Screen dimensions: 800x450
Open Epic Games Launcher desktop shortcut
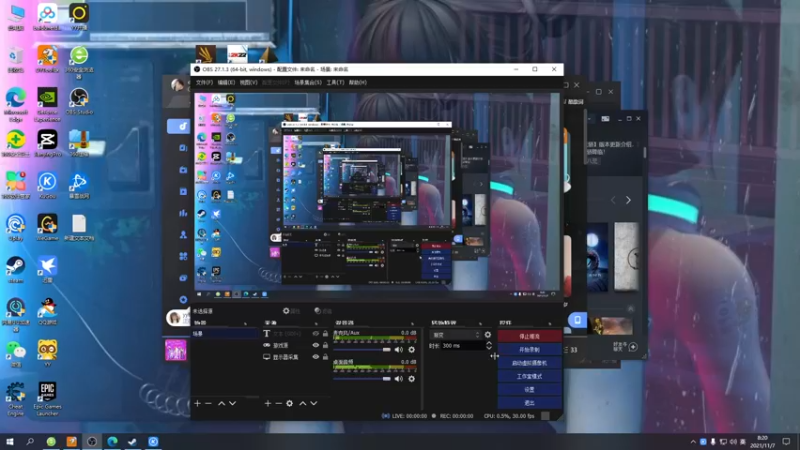47,398
